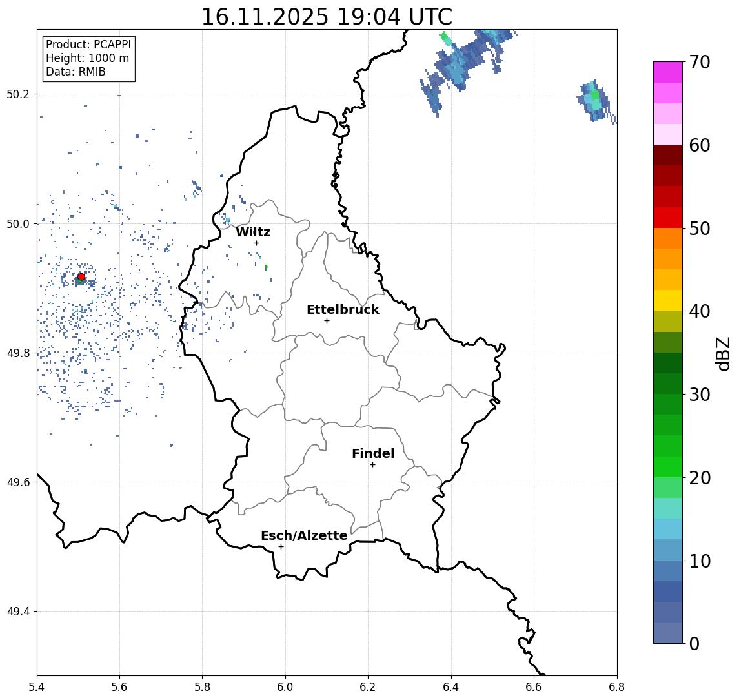Click the colorbar tick label 30
The image size is (739, 700).
[700, 395]
